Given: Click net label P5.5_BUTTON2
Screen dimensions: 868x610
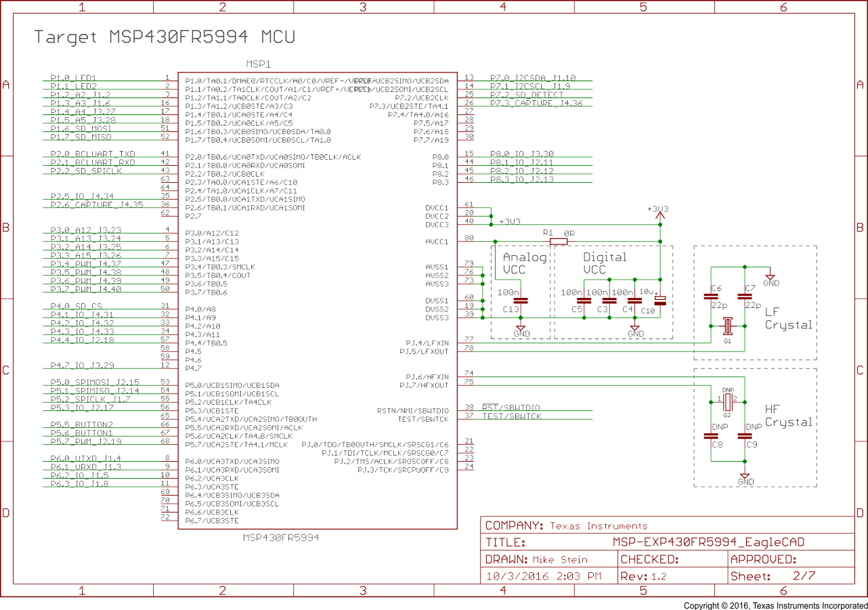Looking at the screenshot, I should pyautogui.click(x=82, y=424).
